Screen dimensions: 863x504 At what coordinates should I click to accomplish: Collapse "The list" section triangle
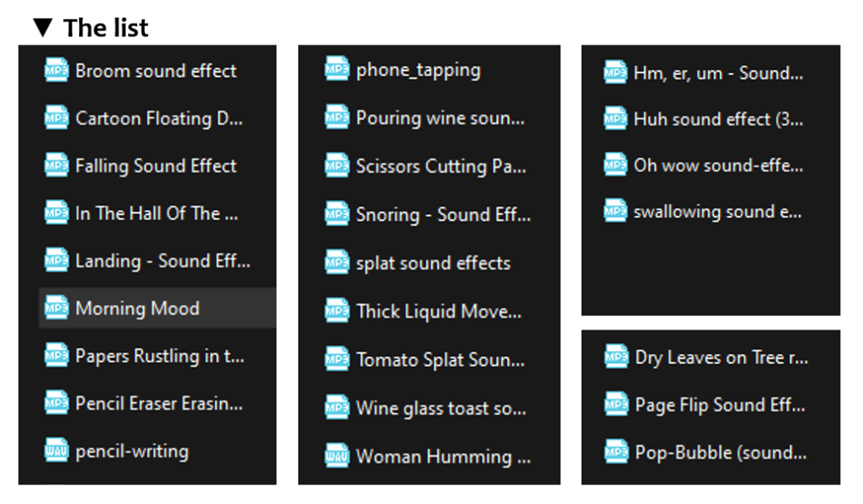[42, 27]
